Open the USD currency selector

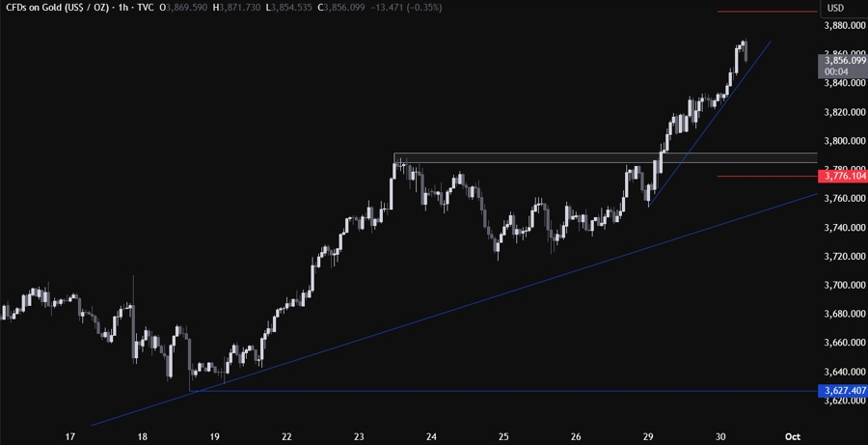(x=835, y=9)
